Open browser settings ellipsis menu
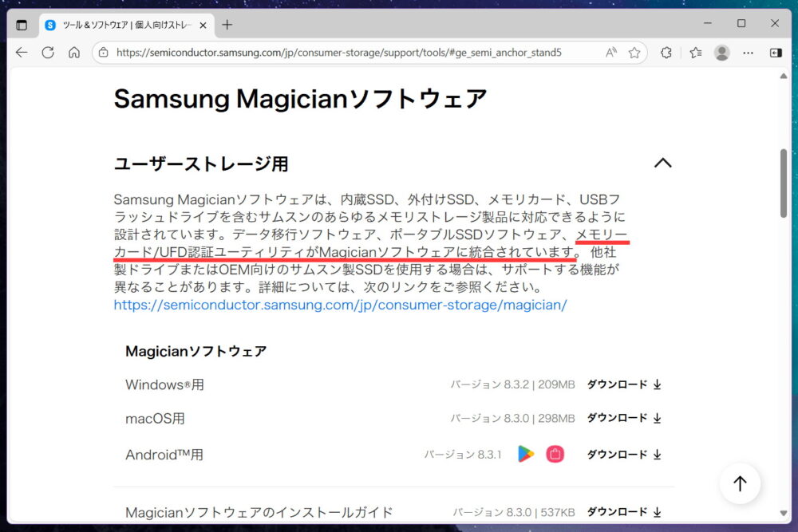Screen dimensions: 798x532 pyautogui.click(x=749, y=53)
